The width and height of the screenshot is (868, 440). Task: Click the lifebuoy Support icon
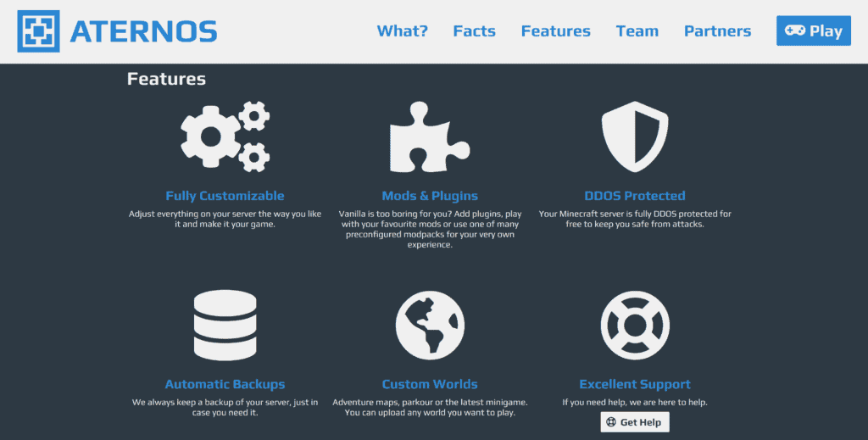pyautogui.click(x=635, y=326)
